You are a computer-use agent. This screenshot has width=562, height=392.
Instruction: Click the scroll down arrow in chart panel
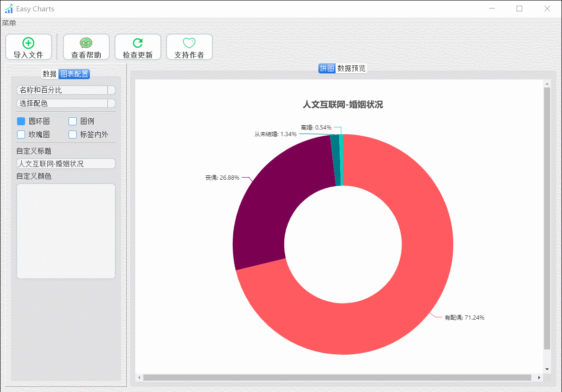547,369
